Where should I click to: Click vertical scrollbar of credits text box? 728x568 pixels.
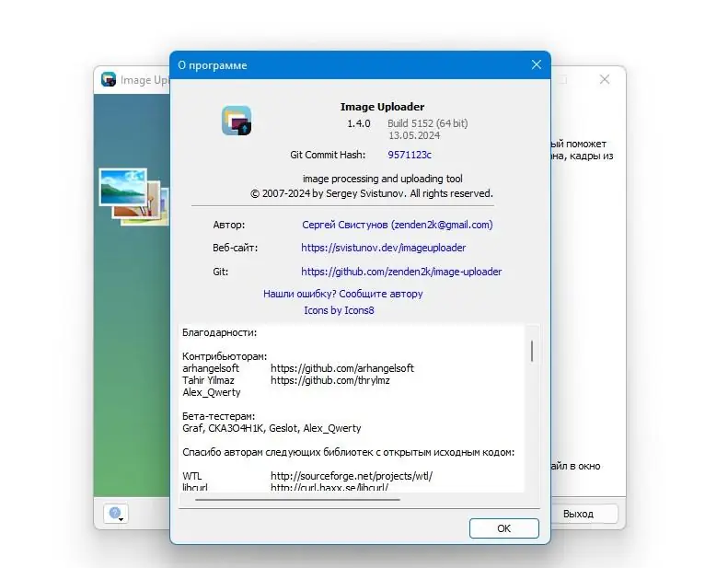click(532, 351)
